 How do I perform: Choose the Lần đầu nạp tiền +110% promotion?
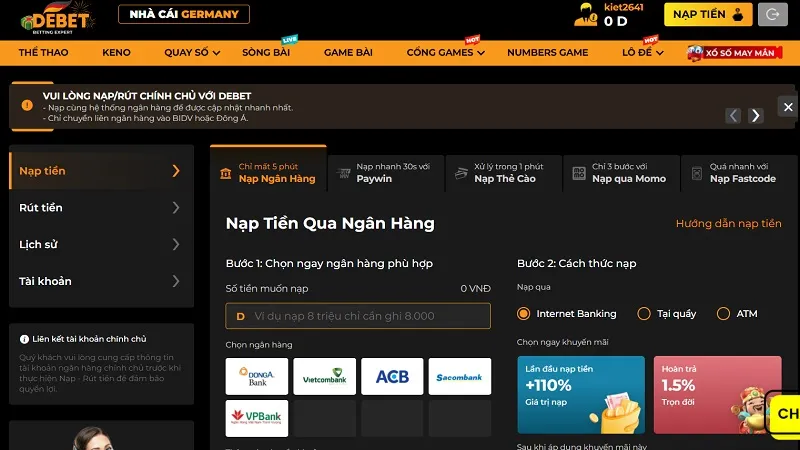tap(581, 395)
